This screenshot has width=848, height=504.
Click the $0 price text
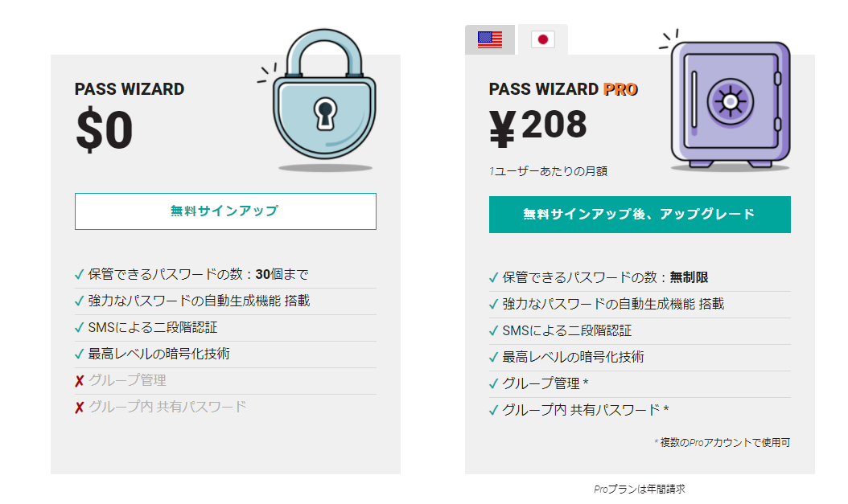coord(105,129)
